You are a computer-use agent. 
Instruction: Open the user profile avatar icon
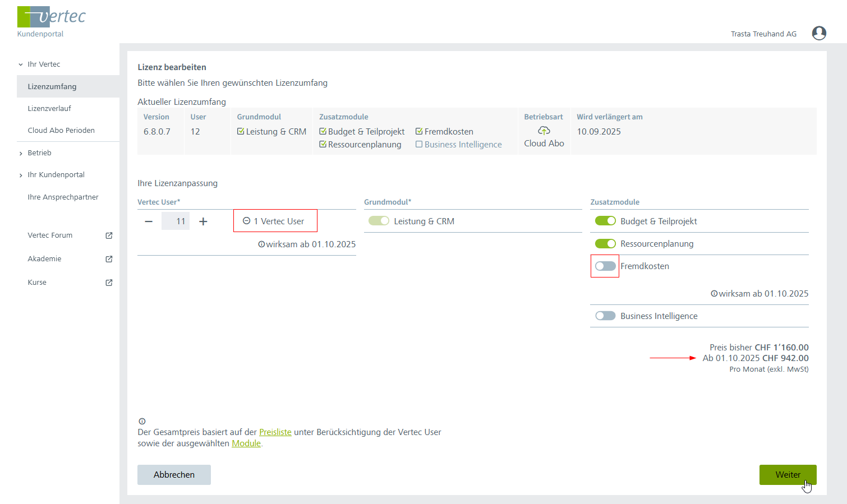[x=819, y=34]
